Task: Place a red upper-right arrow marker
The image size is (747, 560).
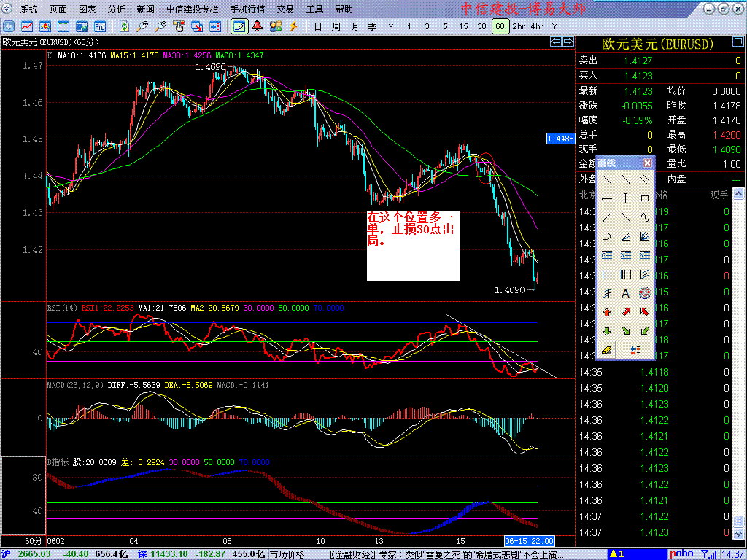Action: [x=626, y=312]
